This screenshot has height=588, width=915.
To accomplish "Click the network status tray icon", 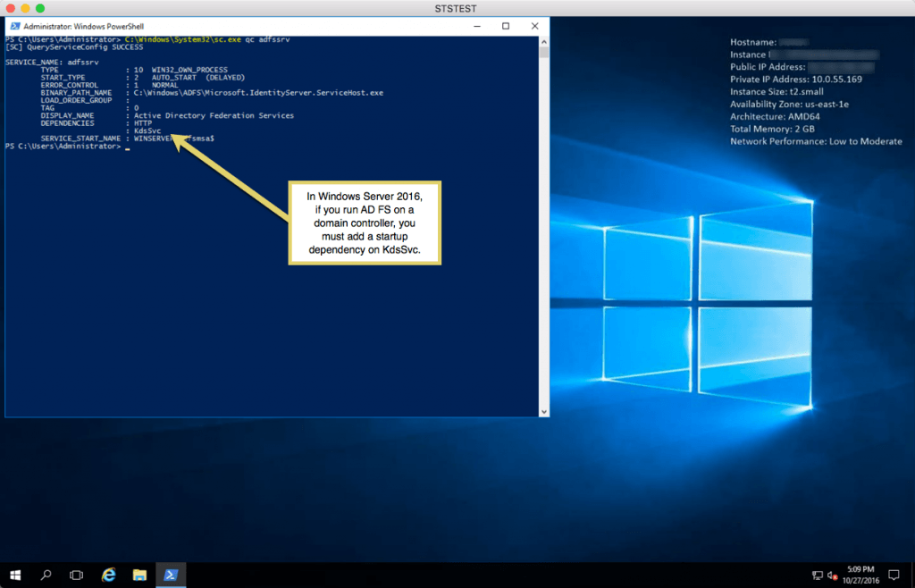I will [x=817, y=575].
